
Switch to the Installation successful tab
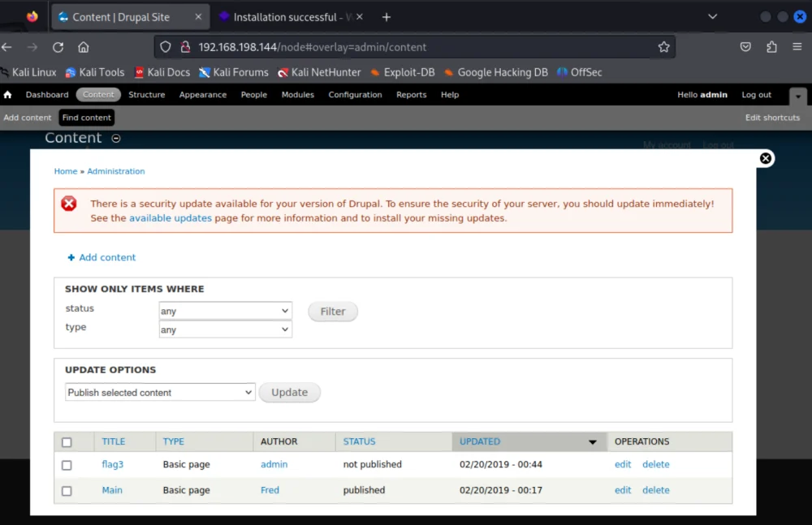click(291, 17)
